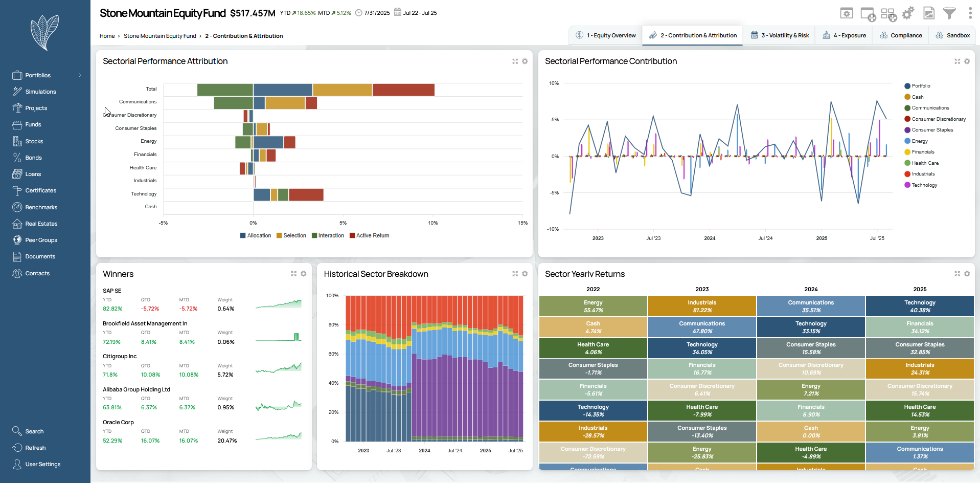Viewport: 980px width, 483px height.
Task: Expand the Sector Yearly Returns panel fullscreen
Action: [957, 274]
